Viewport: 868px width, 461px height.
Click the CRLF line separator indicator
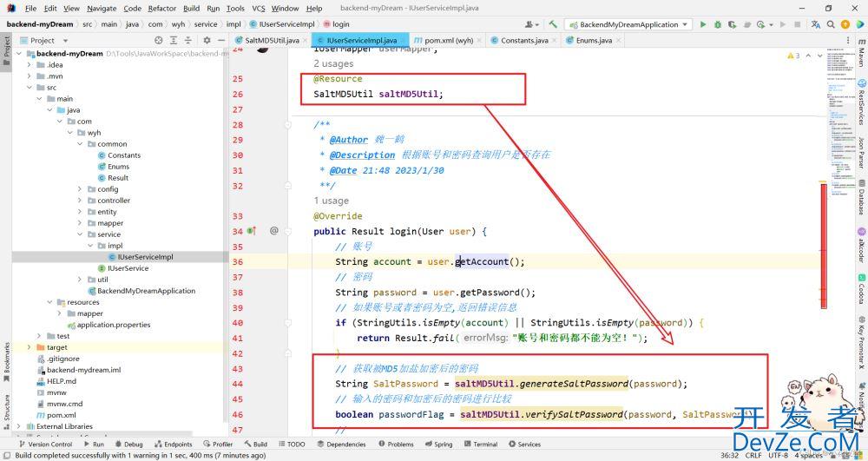pyautogui.click(x=753, y=455)
